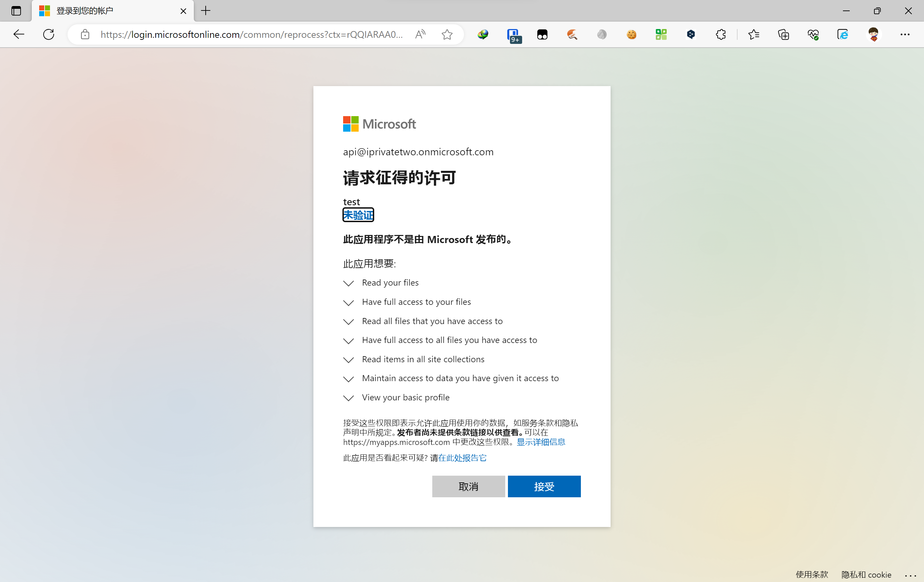Viewport: 924px width, 582px height.
Task: Open the 隐私和 cookie link
Action: tap(866, 574)
